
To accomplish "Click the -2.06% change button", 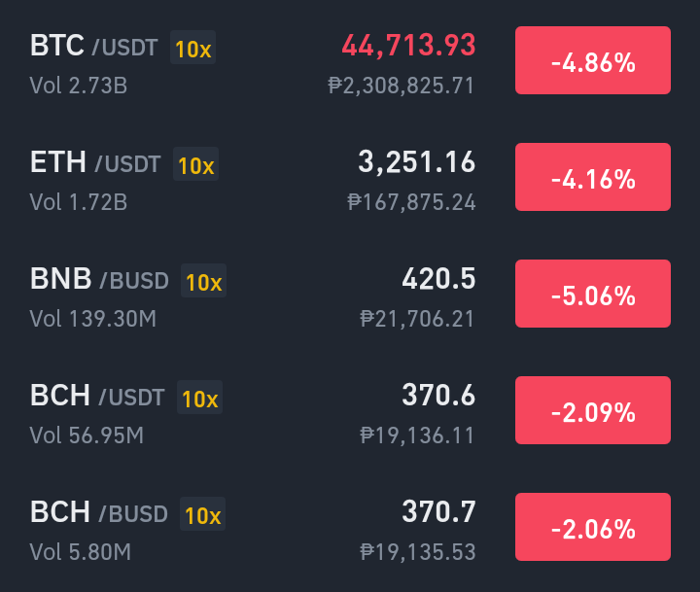I will (x=593, y=527).
